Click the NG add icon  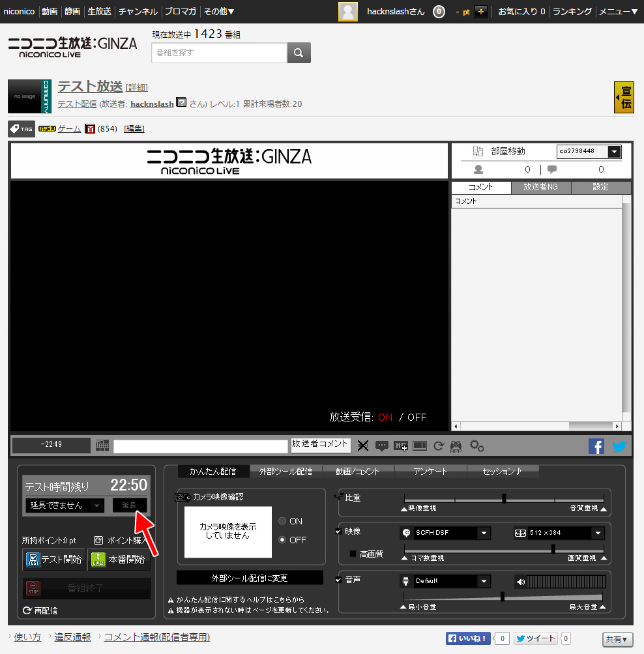[x=401, y=446]
